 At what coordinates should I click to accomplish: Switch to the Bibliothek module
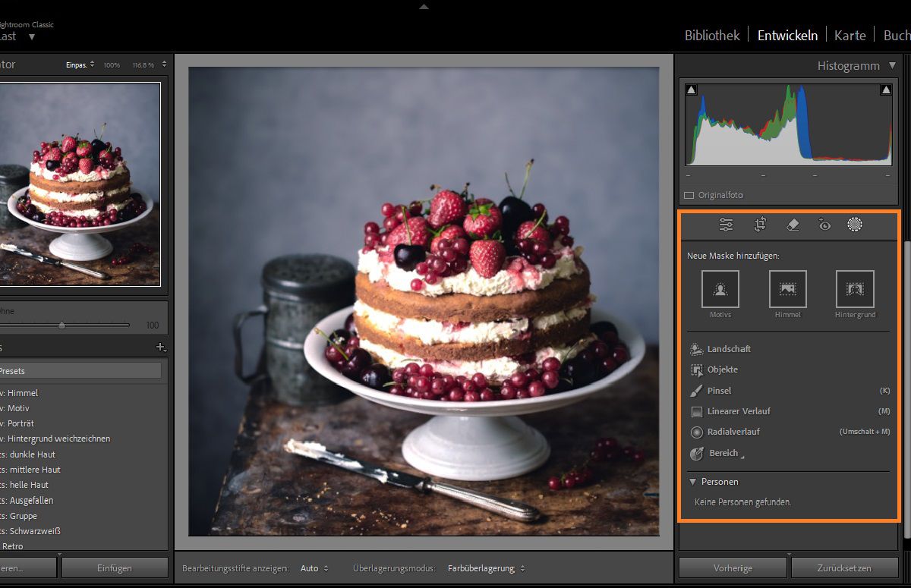point(712,36)
